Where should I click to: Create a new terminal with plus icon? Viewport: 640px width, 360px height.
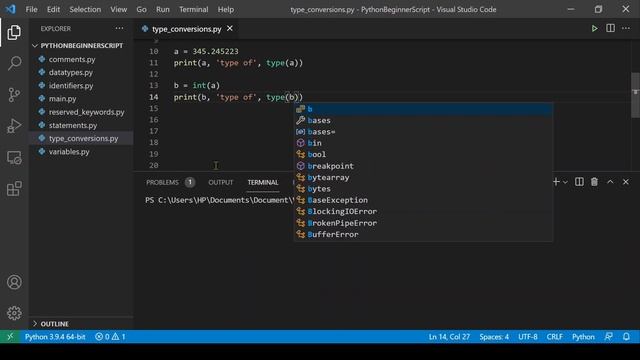[556, 182]
